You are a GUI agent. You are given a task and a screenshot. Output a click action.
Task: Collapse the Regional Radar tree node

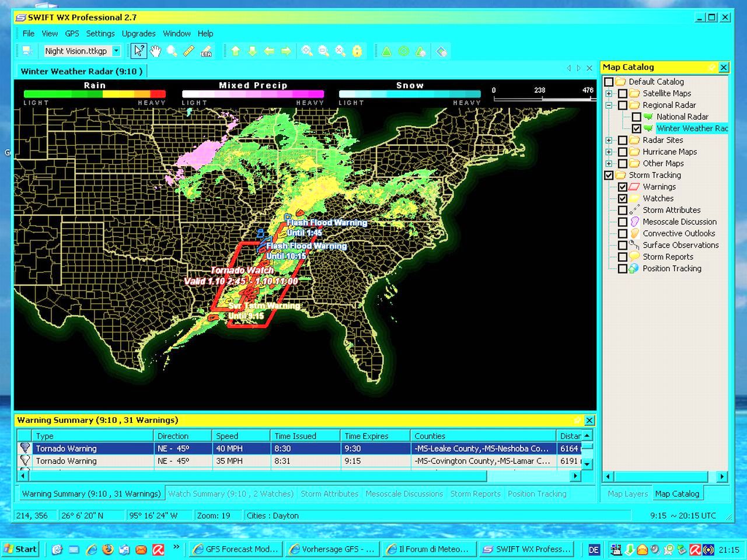coord(609,105)
